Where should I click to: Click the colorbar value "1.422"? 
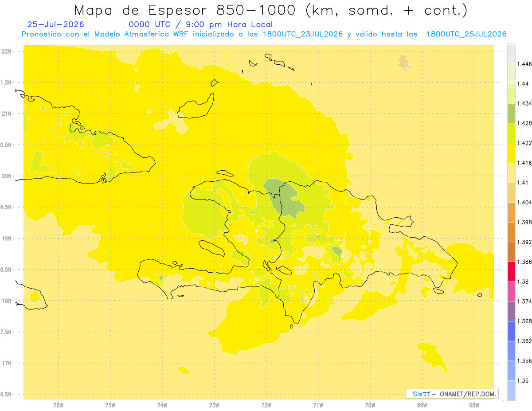click(525, 143)
